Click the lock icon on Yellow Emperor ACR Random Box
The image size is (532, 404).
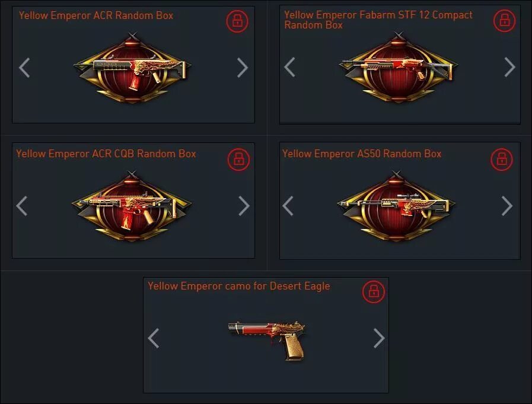click(237, 21)
